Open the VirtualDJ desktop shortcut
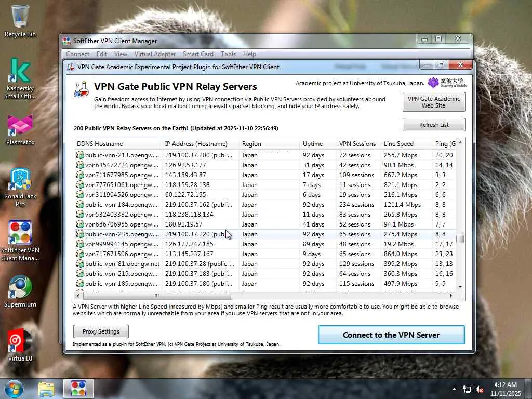The width and height of the screenshot is (532, 399). 20,345
